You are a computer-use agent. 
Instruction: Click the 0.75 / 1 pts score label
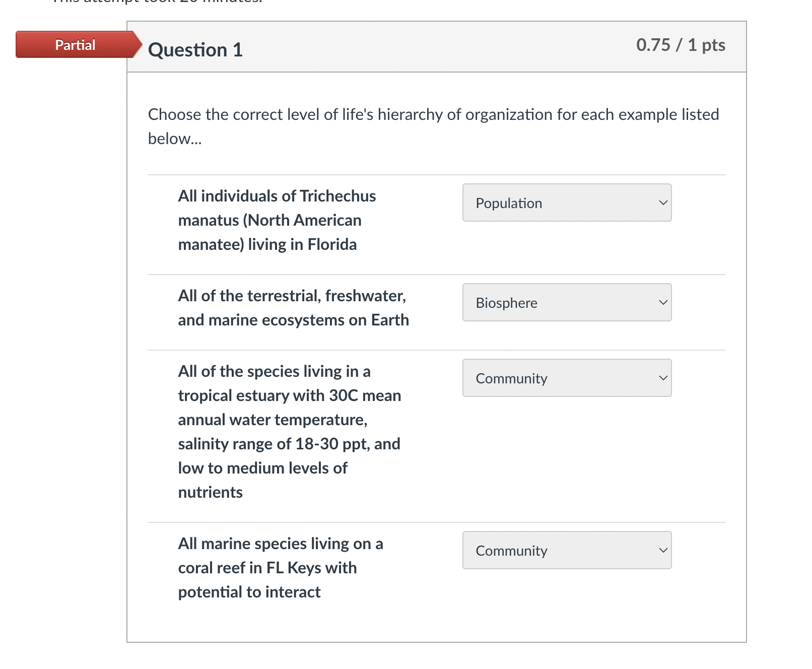pyautogui.click(x=680, y=45)
